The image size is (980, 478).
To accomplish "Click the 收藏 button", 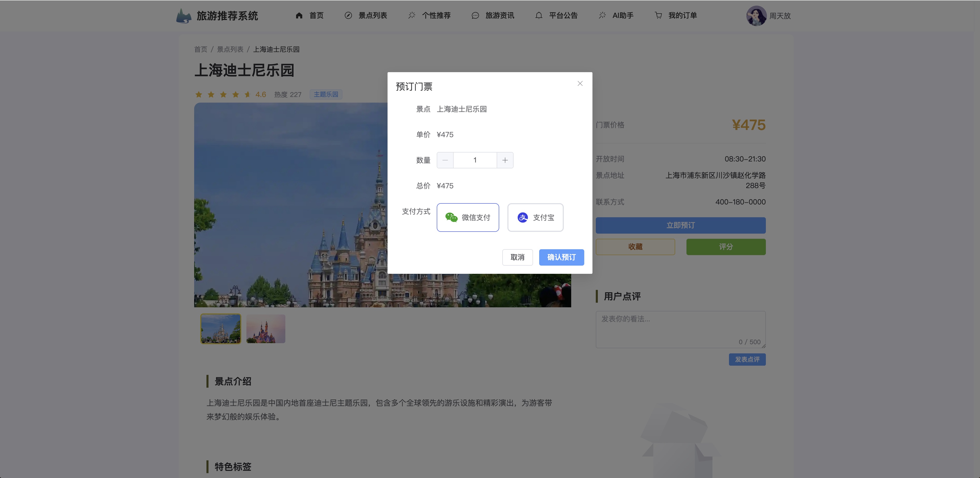I will (x=635, y=247).
